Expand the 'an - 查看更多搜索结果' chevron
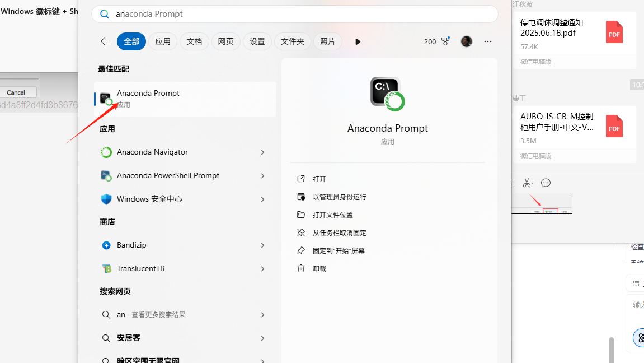The width and height of the screenshot is (644, 363). [262, 315]
